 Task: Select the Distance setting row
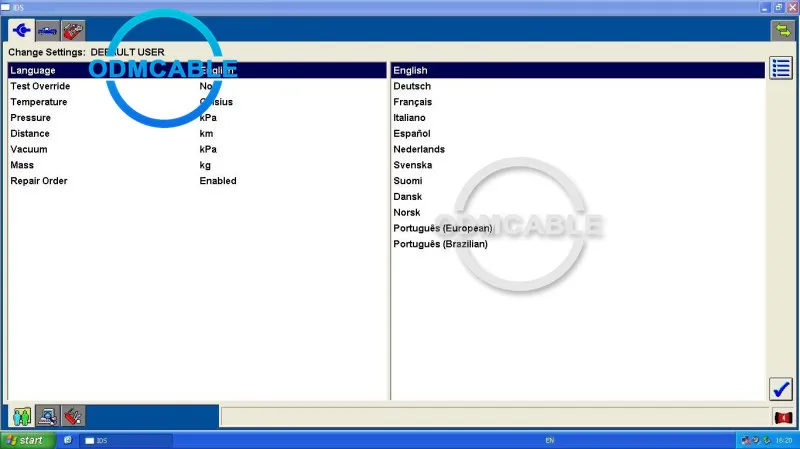(x=197, y=134)
